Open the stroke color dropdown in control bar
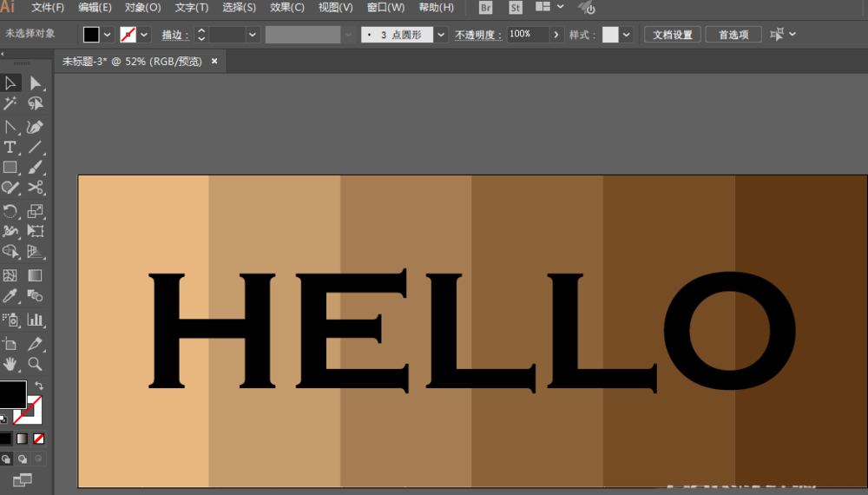Image resolution: width=868 pixels, height=495 pixels. (x=144, y=35)
